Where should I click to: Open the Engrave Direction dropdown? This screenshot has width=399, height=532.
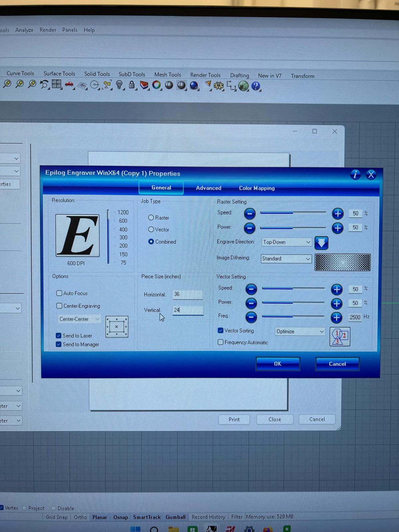286,242
